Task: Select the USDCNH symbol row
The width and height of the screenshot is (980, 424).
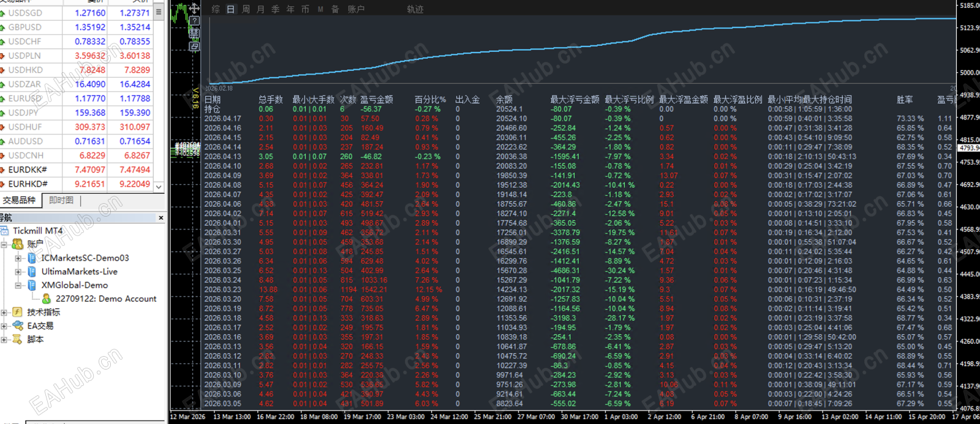Action: tap(76, 155)
